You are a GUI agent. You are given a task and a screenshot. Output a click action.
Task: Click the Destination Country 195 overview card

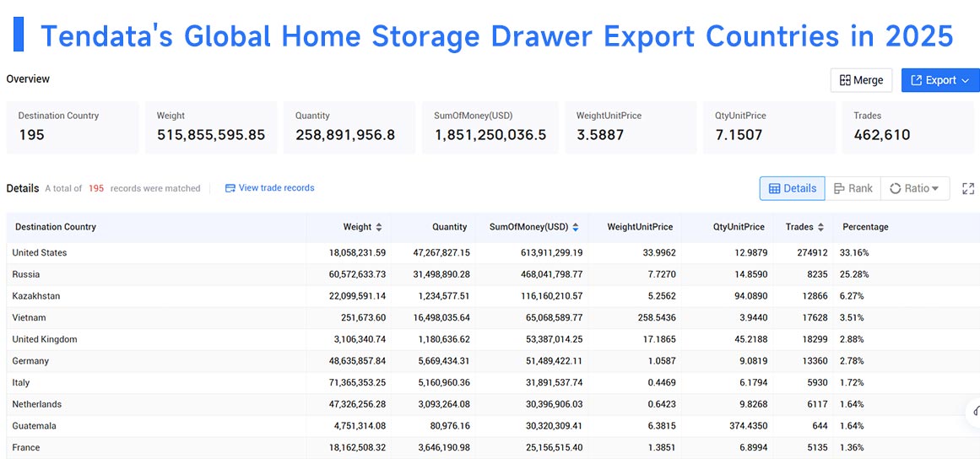click(73, 127)
